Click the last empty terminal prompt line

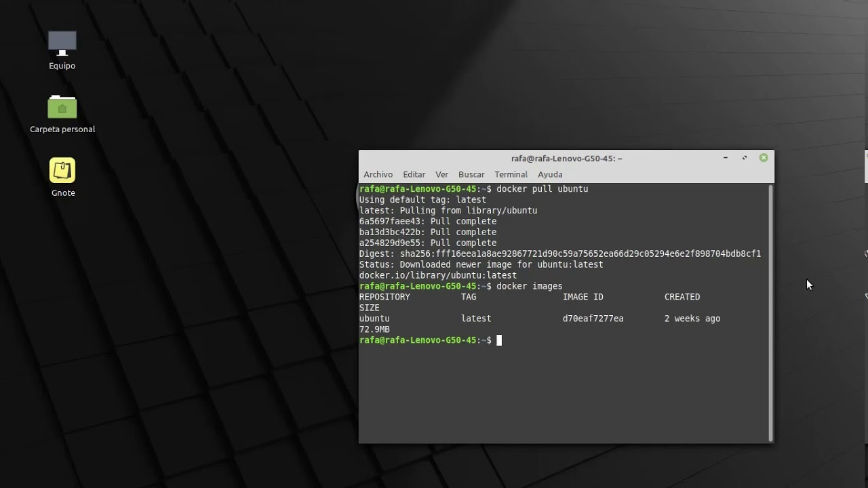click(x=431, y=340)
